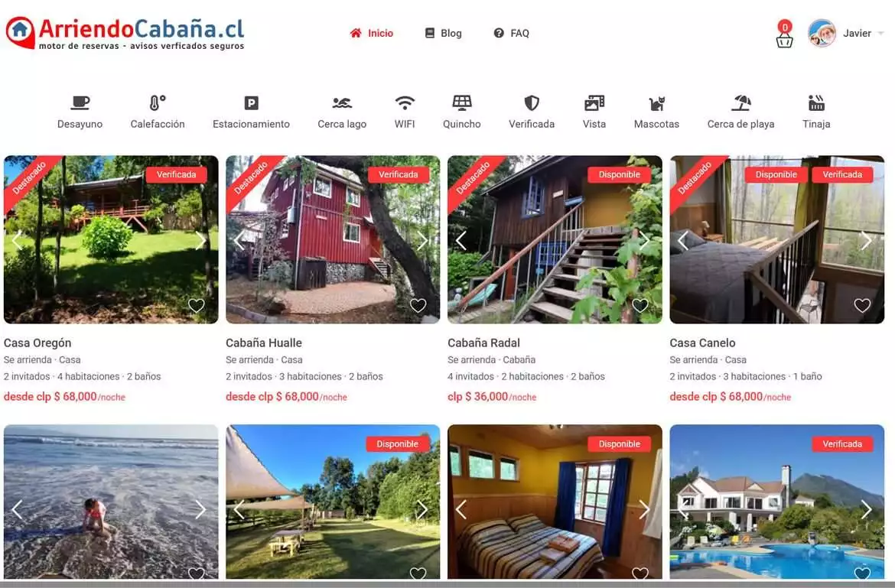Choose the Estacionamiento parking filter
This screenshot has height=588, width=895.
(x=251, y=112)
